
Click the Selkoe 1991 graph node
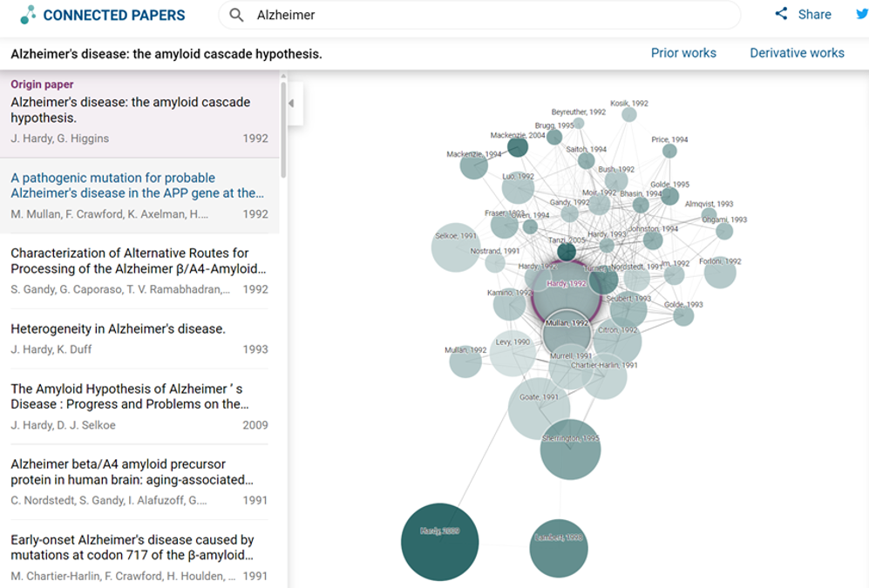tap(455, 247)
